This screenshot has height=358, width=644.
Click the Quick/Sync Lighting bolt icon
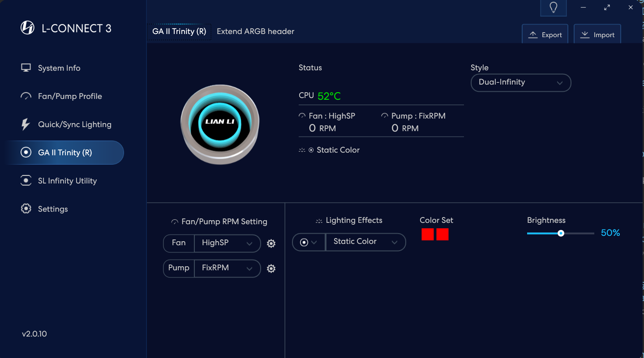point(26,124)
